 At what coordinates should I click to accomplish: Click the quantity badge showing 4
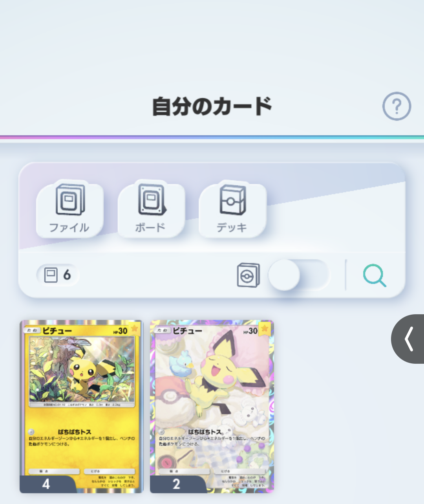(46, 484)
